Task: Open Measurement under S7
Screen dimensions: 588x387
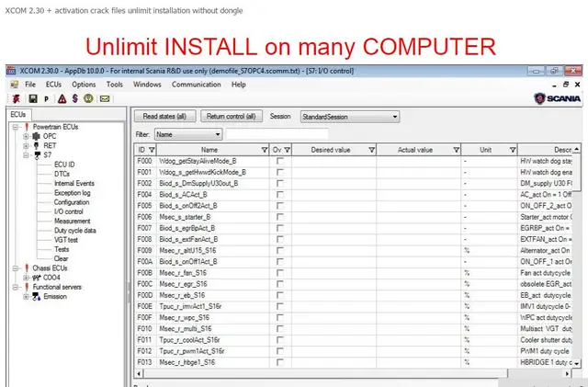Action: (x=72, y=222)
